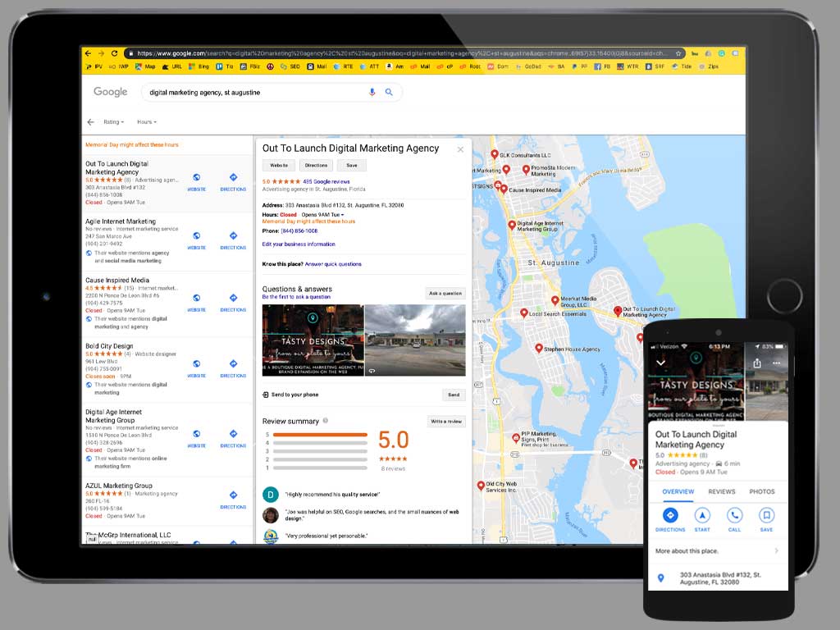Open website icon for Agile Internet Marketing

point(197,235)
